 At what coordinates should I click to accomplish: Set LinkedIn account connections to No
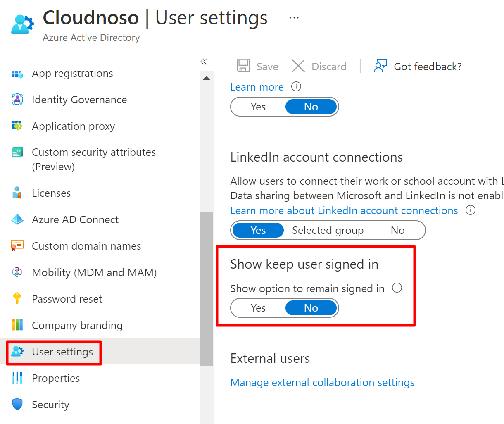397,231
